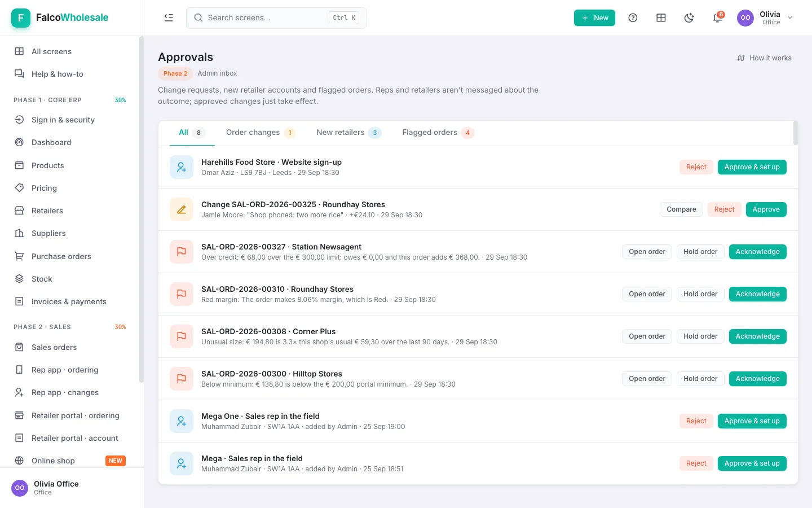Approve & set up Harehills Food Store
The width and height of the screenshot is (812, 508).
click(x=752, y=167)
